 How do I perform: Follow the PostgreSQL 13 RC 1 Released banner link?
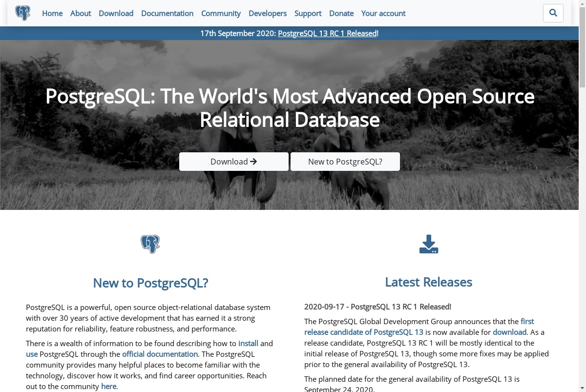pos(327,33)
